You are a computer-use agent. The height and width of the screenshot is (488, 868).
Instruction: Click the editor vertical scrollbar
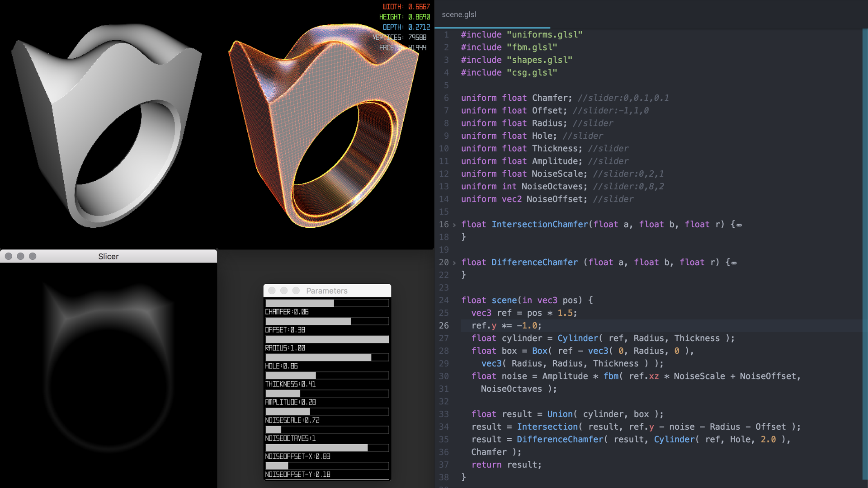click(x=865, y=253)
